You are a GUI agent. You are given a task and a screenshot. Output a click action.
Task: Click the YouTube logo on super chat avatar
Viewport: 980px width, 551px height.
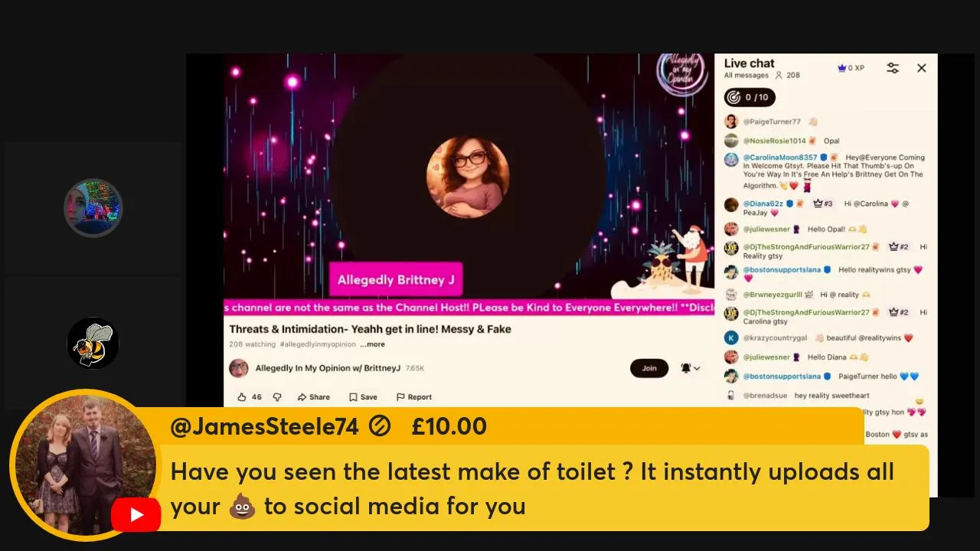point(136,515)
